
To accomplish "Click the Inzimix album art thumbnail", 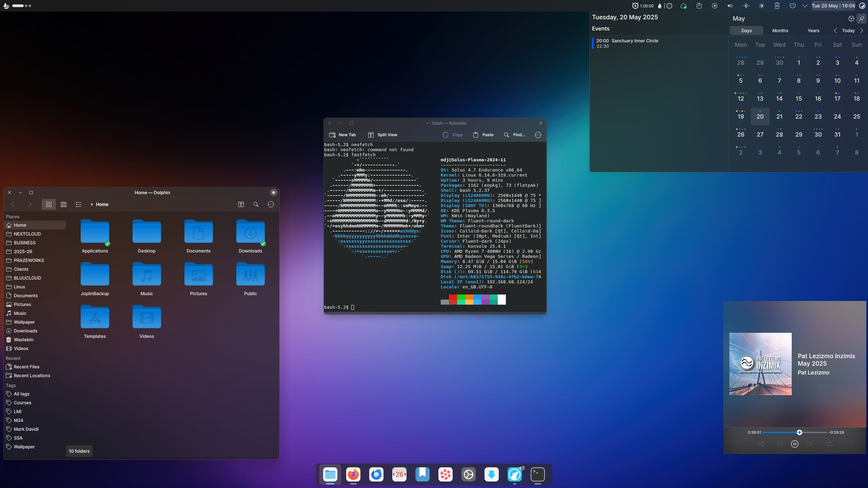I will (761, 364).
